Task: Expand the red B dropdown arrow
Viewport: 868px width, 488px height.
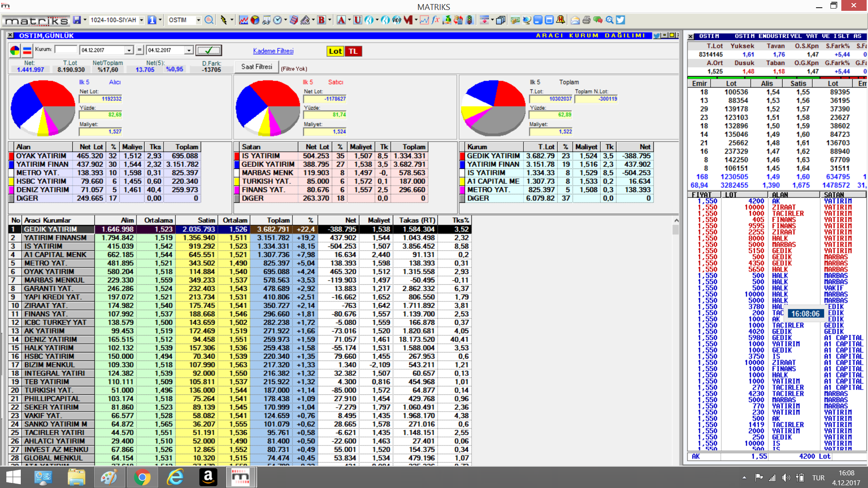Action: pyautogui.click(x=330, y=20)
